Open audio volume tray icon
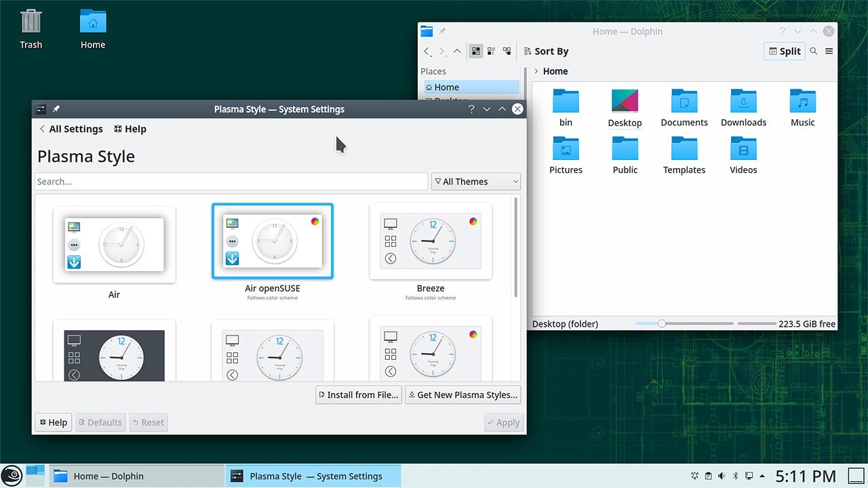Screen dimensions: 868x488 (x=722, y=476)
